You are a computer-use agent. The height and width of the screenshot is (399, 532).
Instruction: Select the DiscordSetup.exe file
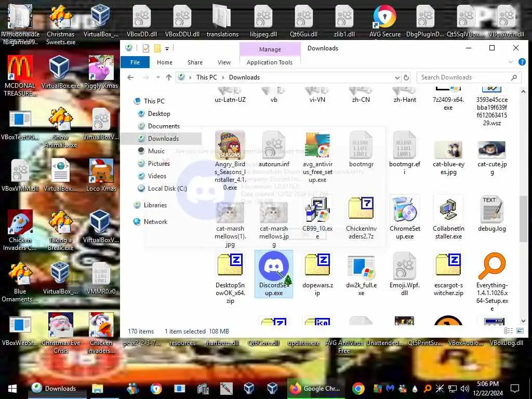point(273,274)
